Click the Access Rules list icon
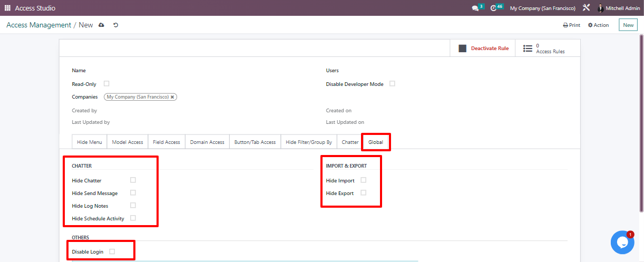The width and height of the screenshot is (644, 262). tap(528, 48)
